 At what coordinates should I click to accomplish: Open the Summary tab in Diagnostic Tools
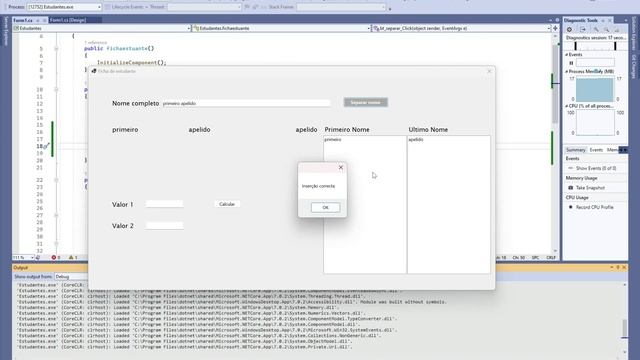tap(576, 150)
